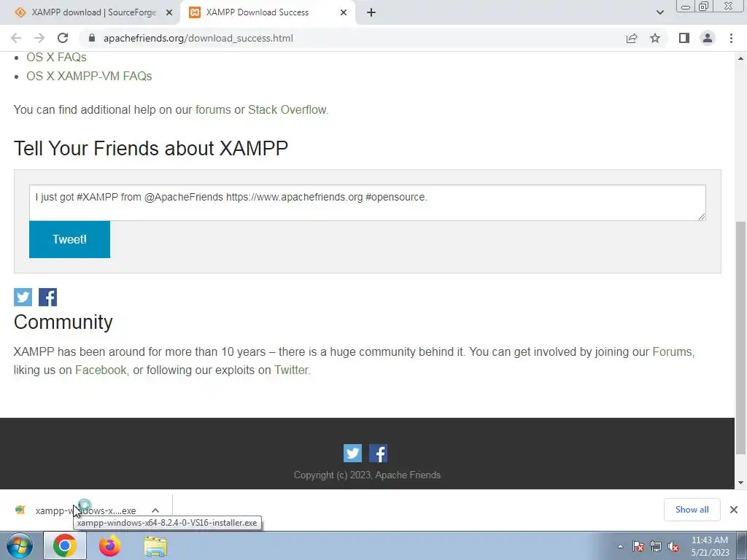Click the address bar URL
The height and width of the screenshot is (560, 747).
(x=198, y=38)
